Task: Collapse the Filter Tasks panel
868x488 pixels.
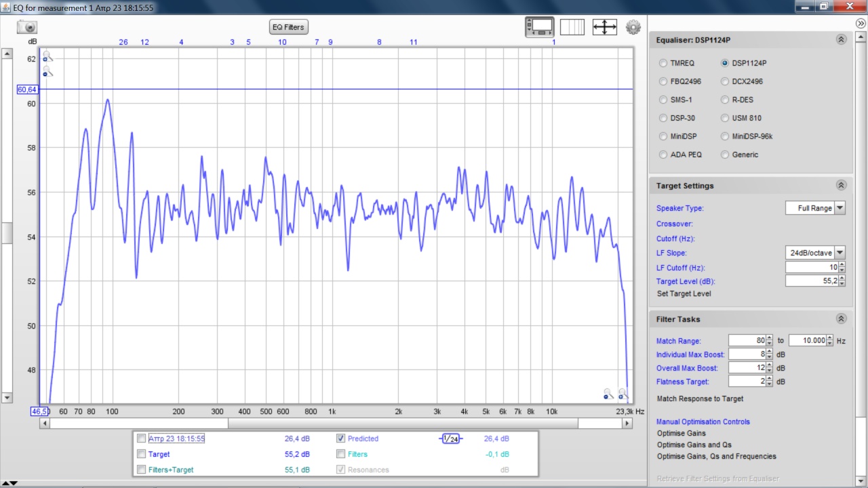Action: [841, 319]
